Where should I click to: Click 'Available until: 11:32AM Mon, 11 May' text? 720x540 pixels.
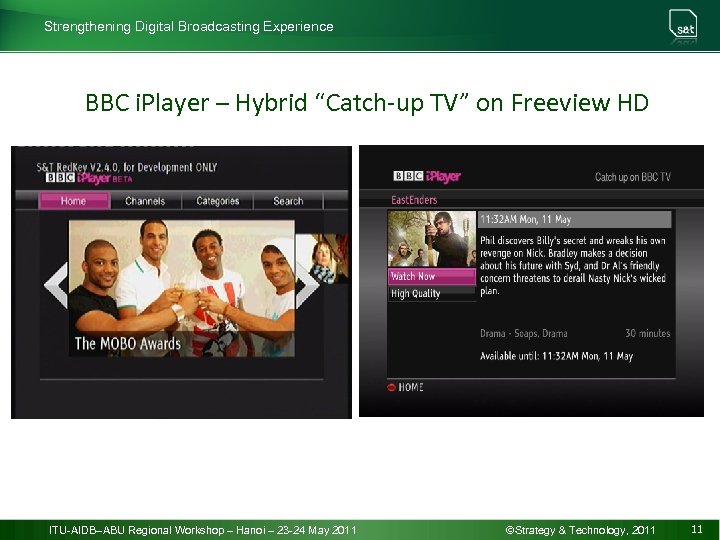click(x=557, y=356)
